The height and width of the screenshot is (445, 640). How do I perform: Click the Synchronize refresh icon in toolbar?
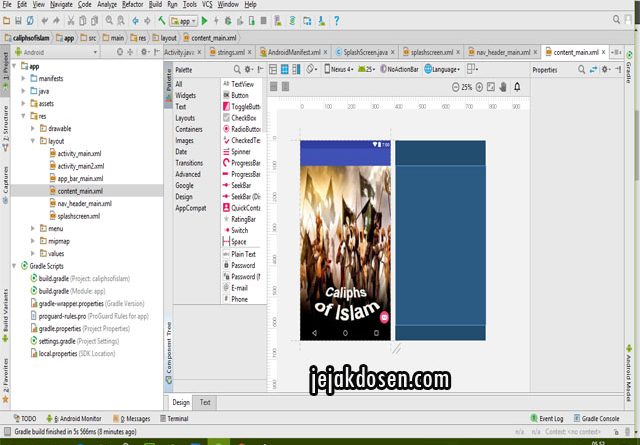coord(30,20)
